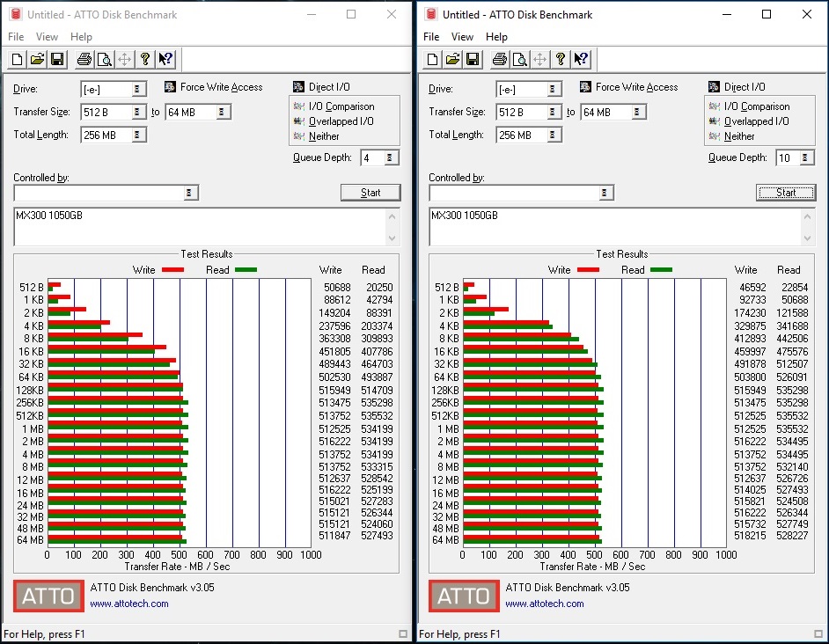This screenshot has width=829, height=644.
Task: Click right window title bar app icon
Action: pyautogui.click(x=431, y=14)
